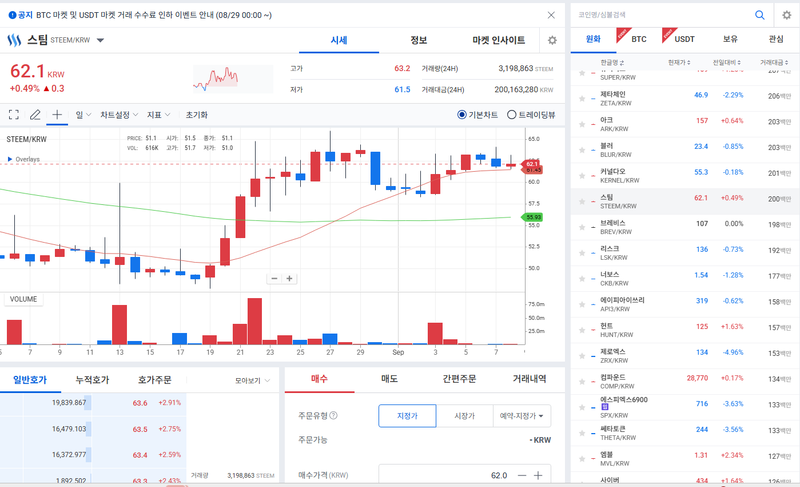Image resolution: width=800 pixels, height=487 pixels.
Task: Select 보유 holdings tab
Action: click(730, 39)
